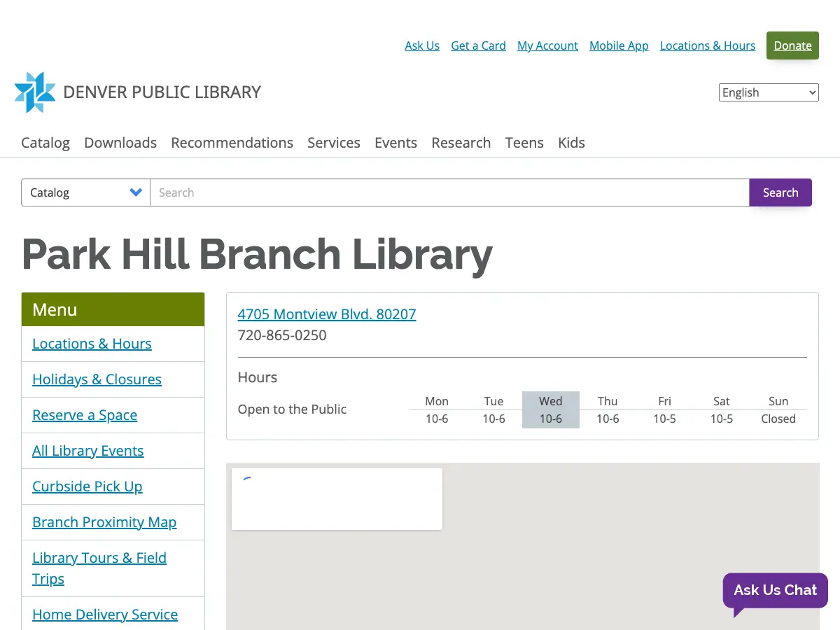Go to My Account
The image size is (840, 630).
(547, 45)
